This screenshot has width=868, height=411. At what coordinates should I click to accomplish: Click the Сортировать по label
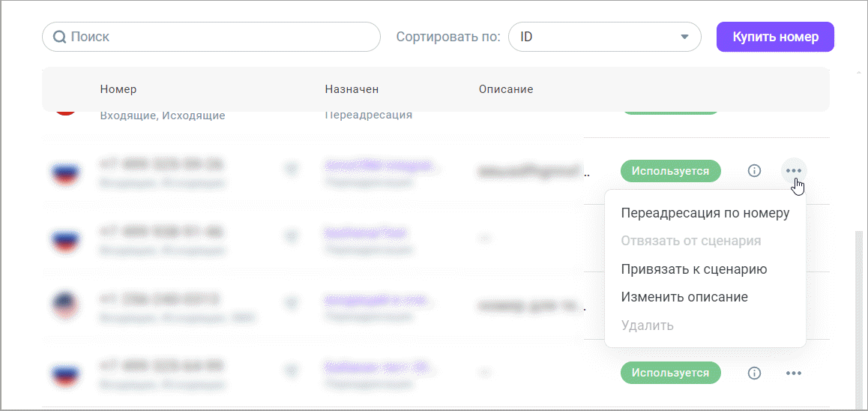448,37
